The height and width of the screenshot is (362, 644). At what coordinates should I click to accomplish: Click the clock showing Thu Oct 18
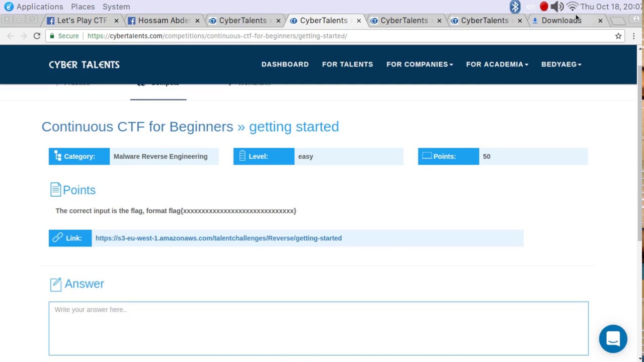coord(611,7)
